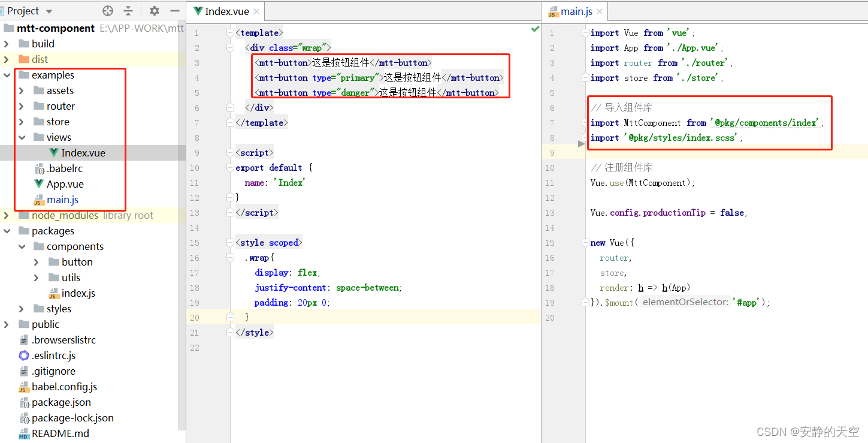
Task: Open index.js under components
Action: [x=78, y=293]
